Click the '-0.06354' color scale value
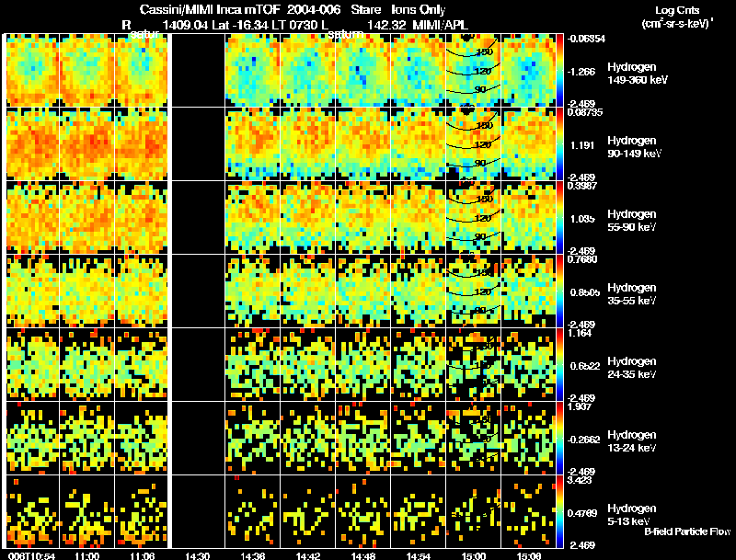The image size is (736, 560). (586, 39)
